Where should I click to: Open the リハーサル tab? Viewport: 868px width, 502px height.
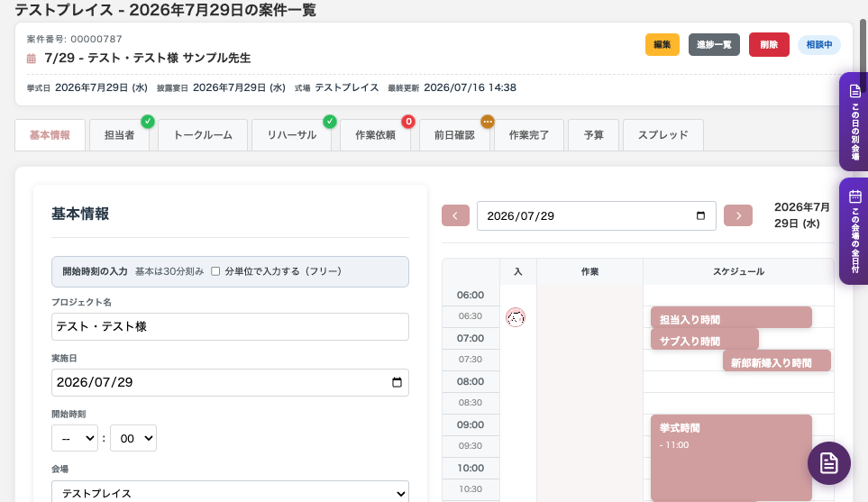tap(292, 135)
